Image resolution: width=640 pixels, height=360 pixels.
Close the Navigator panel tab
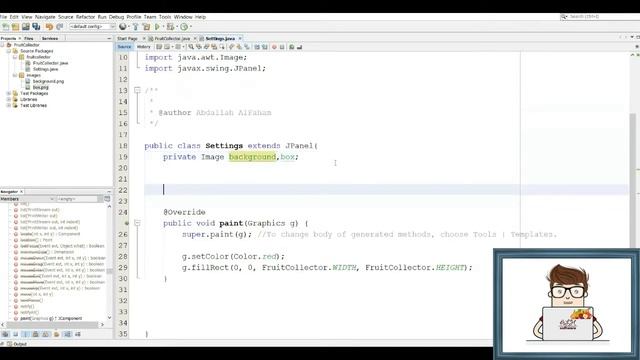coord(22,191)
